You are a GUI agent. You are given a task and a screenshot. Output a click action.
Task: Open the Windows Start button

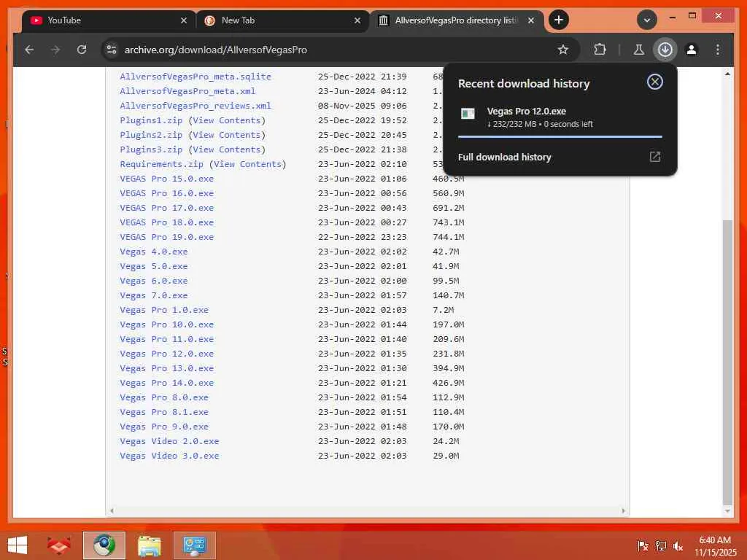click(18, 545)
